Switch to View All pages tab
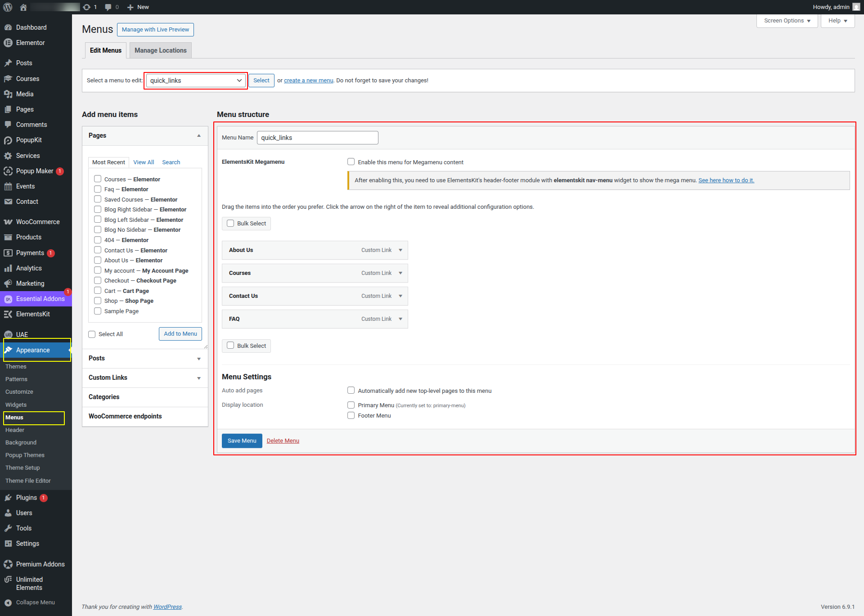 (x=144, y=162)
